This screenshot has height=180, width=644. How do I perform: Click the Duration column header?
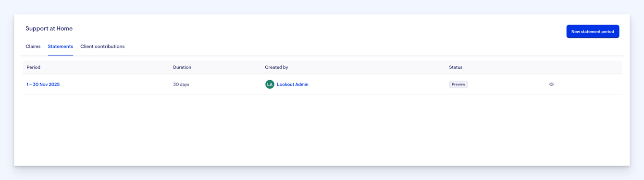(x=182, y=67)
